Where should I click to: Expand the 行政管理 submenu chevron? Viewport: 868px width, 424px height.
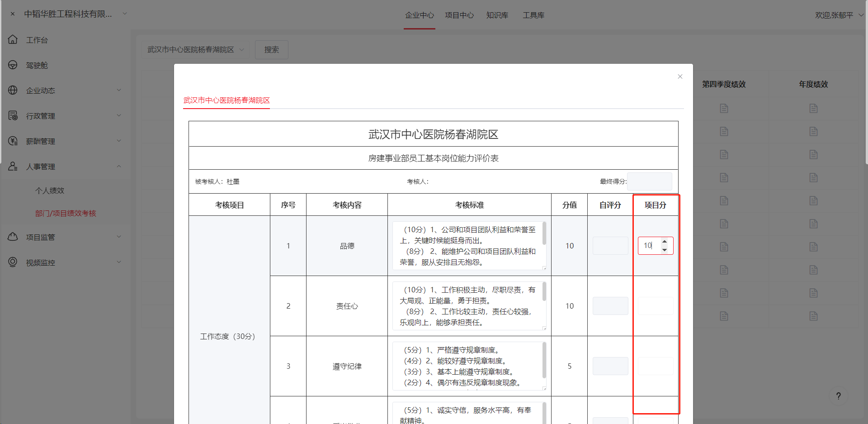click(119, 115)
